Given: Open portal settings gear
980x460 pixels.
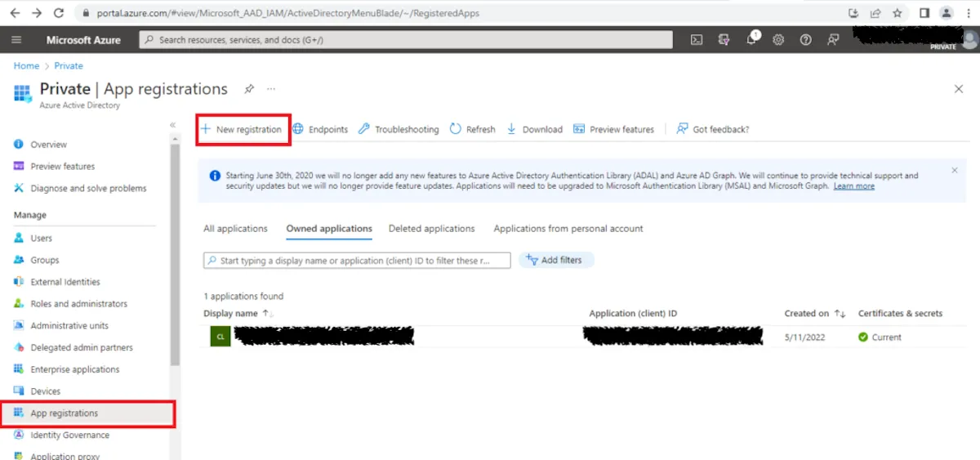Looking at the screenshot, I should 779,39.
